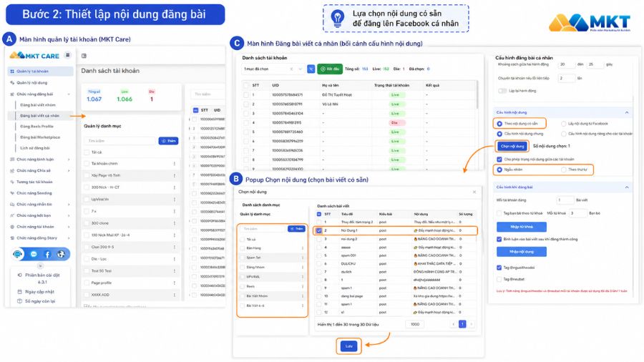Viewport: 644px width, 362px height.
Task: Check 'Tag bạn bè theo từ khoá' checkbox
Action: tap(499, 213)
